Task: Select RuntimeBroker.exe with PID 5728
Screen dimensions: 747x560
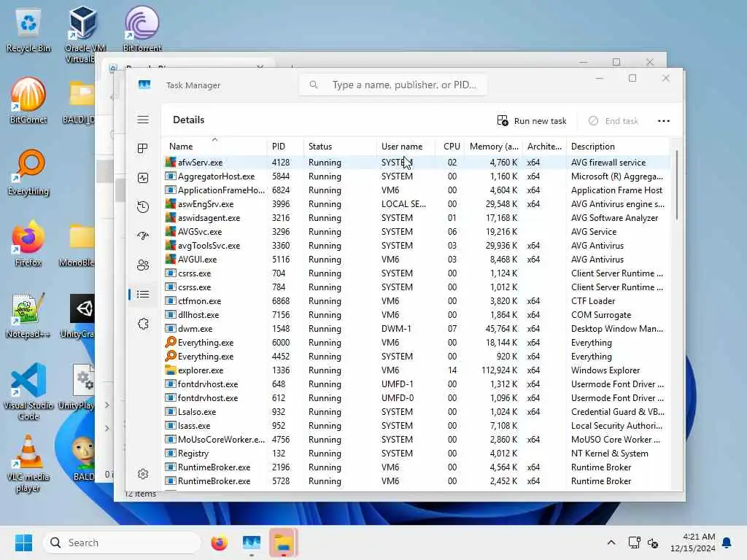Action: pos(417,481)
